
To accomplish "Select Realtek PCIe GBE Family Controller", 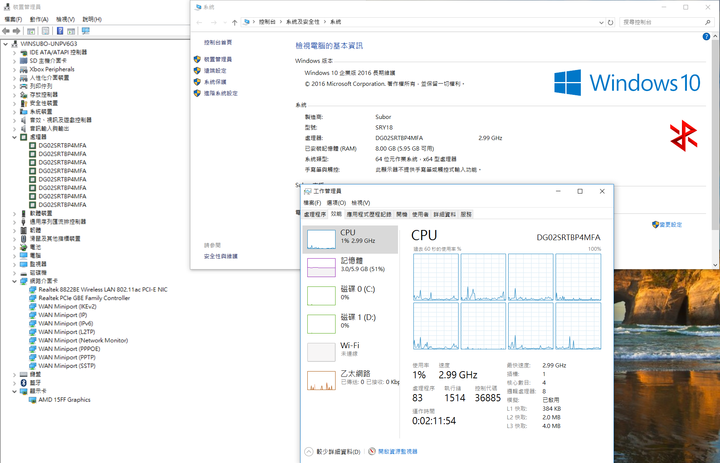I will point(84,298).
